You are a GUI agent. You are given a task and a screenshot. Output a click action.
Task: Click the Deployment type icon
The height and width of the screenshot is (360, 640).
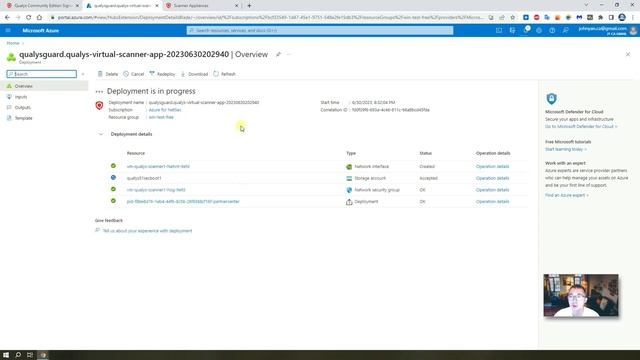[x=349, y=202]
